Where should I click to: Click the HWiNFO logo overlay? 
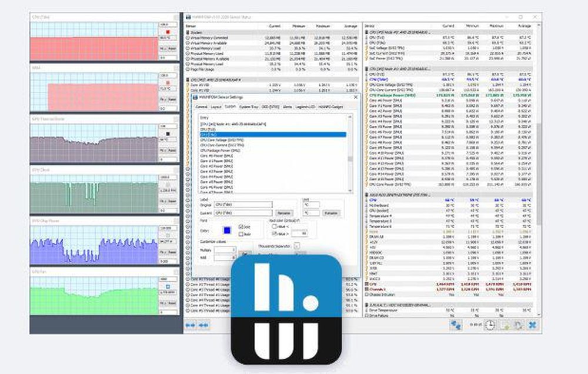point(286,309)
